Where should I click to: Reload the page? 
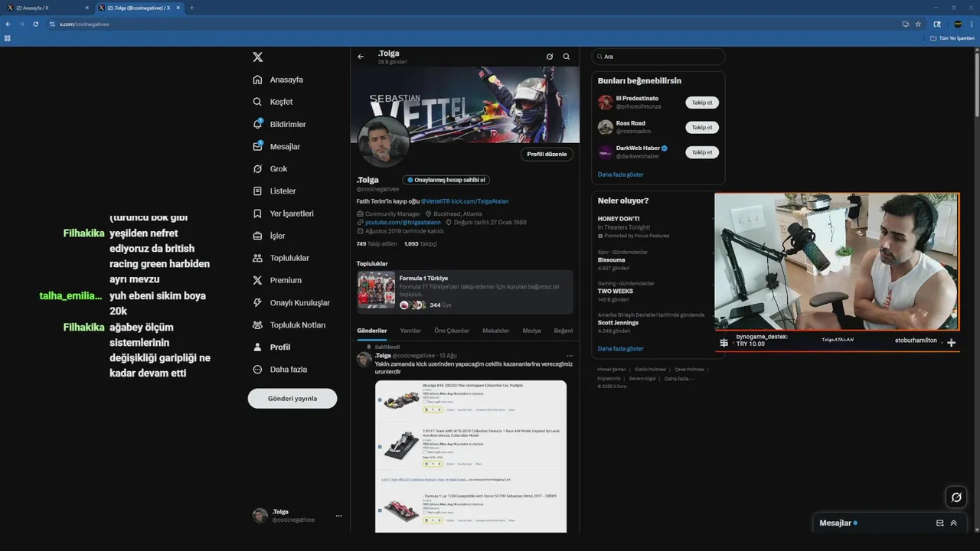[35, 24]
